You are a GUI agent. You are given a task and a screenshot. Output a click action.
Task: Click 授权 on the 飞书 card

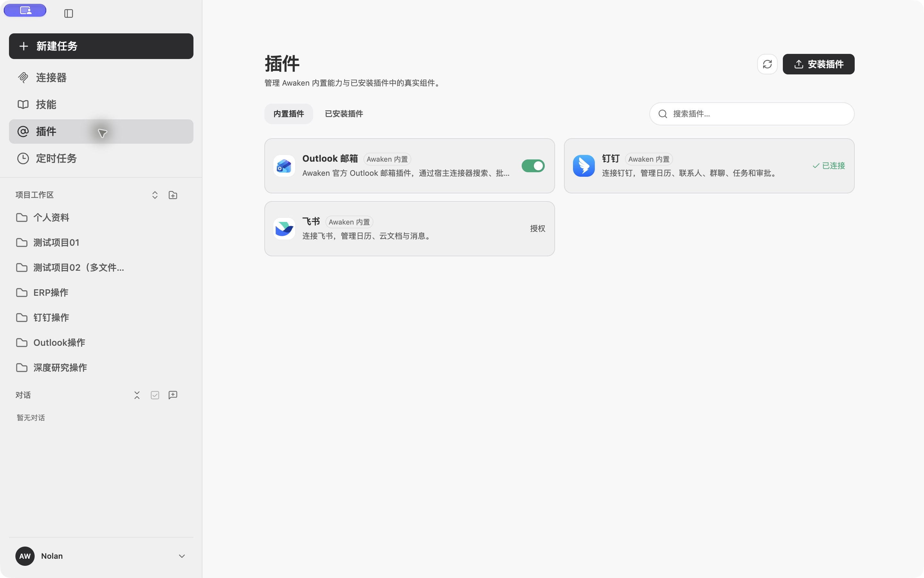click(537, 229)
